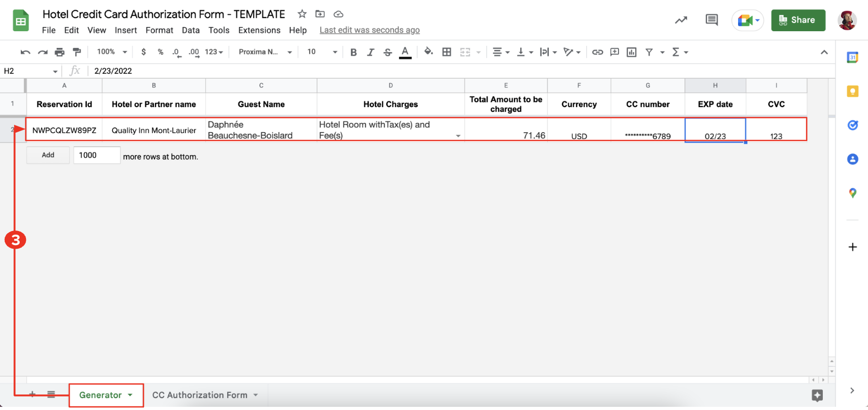Click the 1000 rows input field
Viewport: 868px width, 410px height.
point(97,155)
